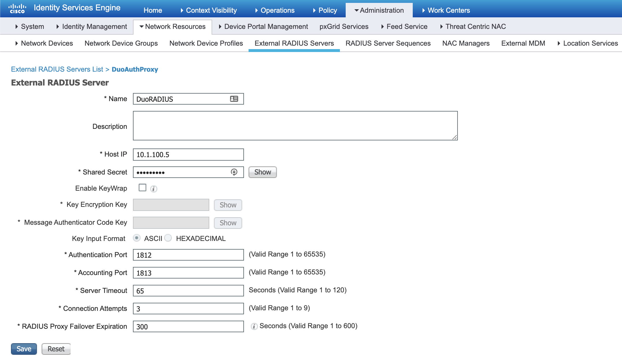
Task: Open the Home menu icon area
Action: click(153, 10)
